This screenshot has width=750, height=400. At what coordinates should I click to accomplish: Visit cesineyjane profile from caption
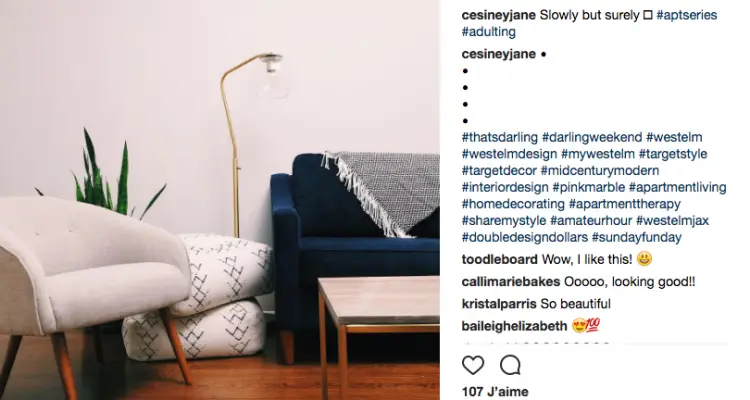point(498,15)
